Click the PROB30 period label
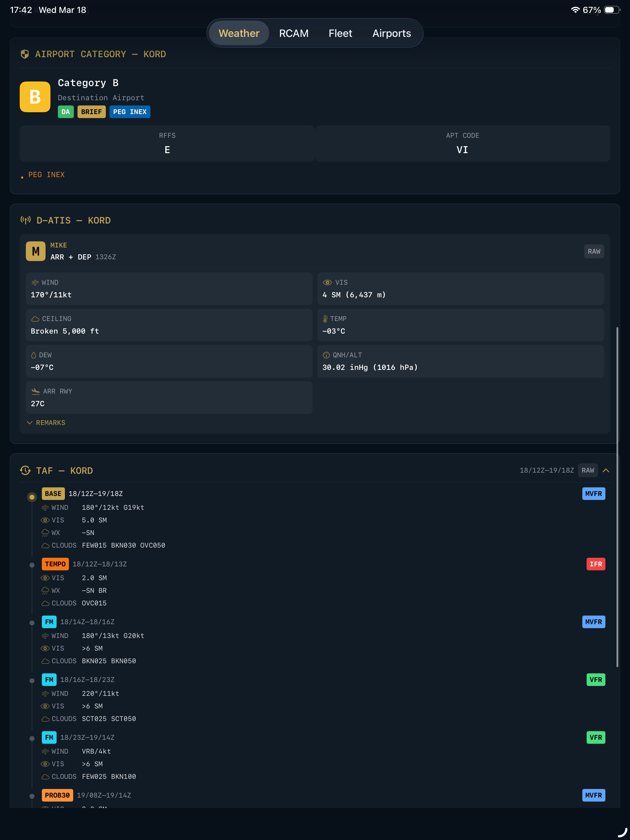630x840 pixels. click(58, 795)
